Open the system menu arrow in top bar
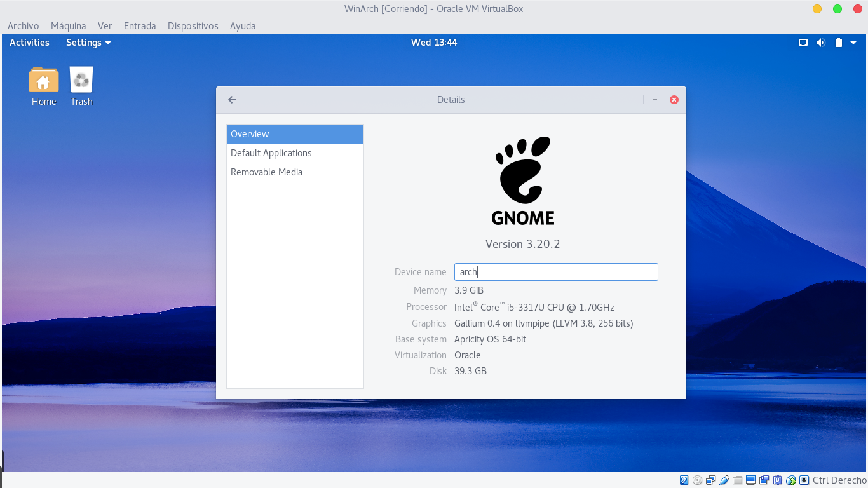The width and height of the screenshot is (868, 488). (853, 43)
